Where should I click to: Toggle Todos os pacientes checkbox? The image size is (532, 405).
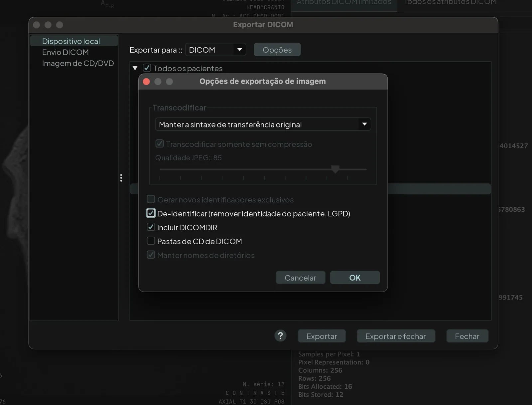(x=147, y=68)
